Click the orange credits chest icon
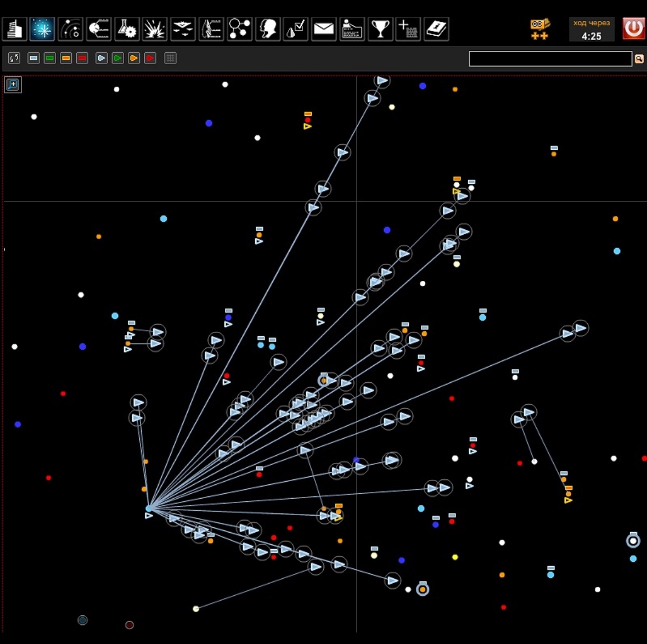This screenshot has height=644, width=647. (x=540, y=29)
